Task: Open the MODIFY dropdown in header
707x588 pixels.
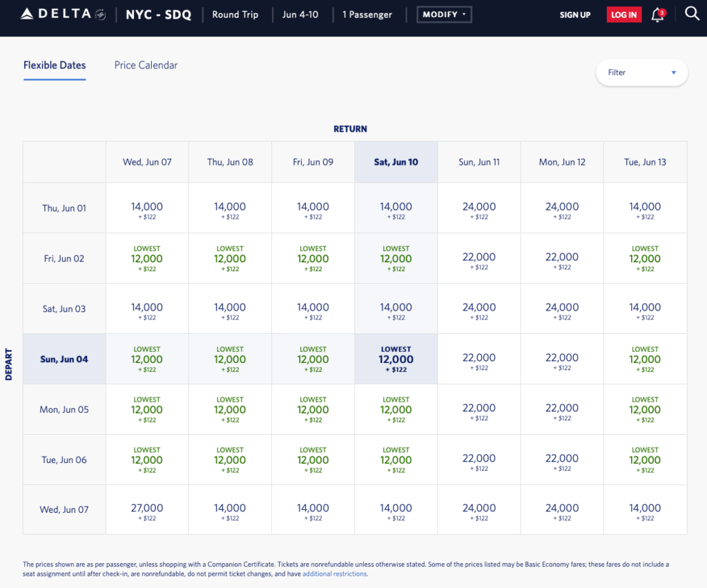Action: coord(444,14)
